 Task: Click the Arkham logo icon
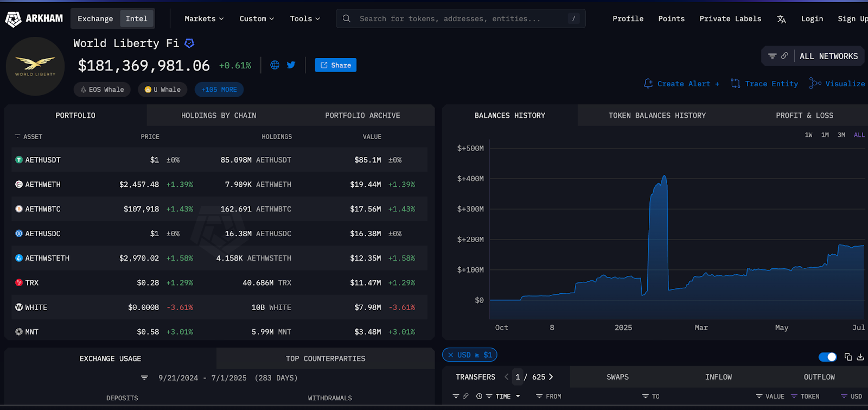pos(13,19)
